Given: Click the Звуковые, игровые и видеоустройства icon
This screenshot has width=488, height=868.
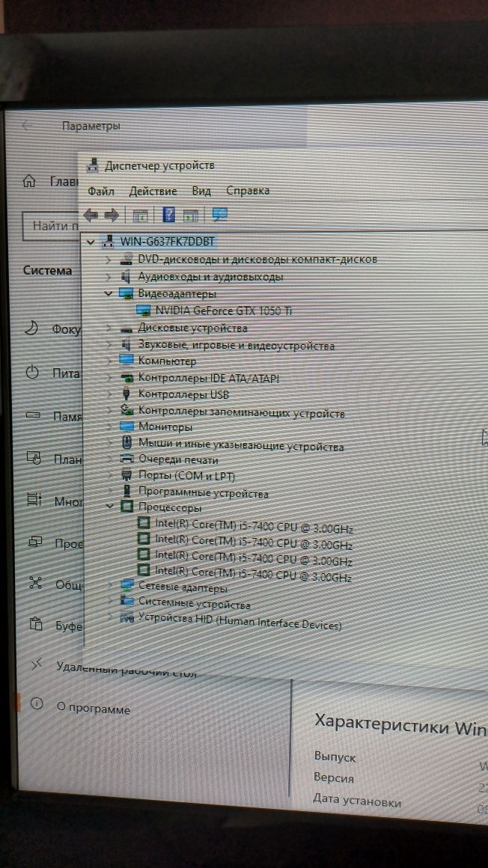Looking at the screenshot, I should coord(126,345).
